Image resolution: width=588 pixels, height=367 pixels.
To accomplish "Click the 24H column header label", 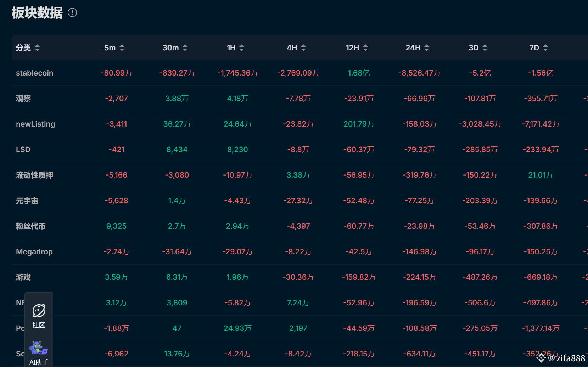I will pyautogui.click(x=413, y=48).
